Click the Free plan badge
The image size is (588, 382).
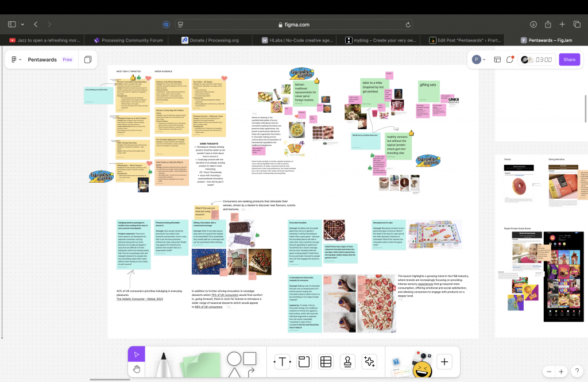[x=68, y=60]
